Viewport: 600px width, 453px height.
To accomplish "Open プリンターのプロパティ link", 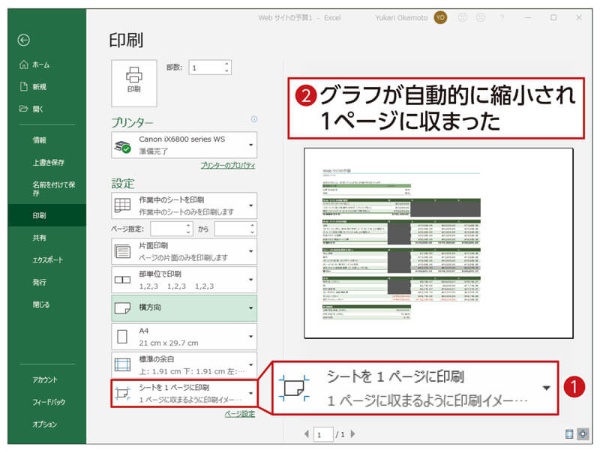I will [228, 165].
